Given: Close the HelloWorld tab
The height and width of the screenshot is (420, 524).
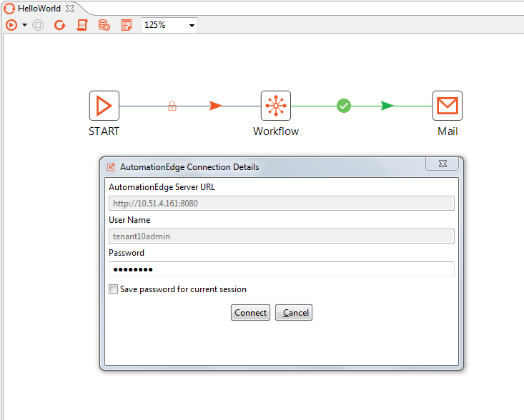Looking at the screenshot, I should [70, 9].
